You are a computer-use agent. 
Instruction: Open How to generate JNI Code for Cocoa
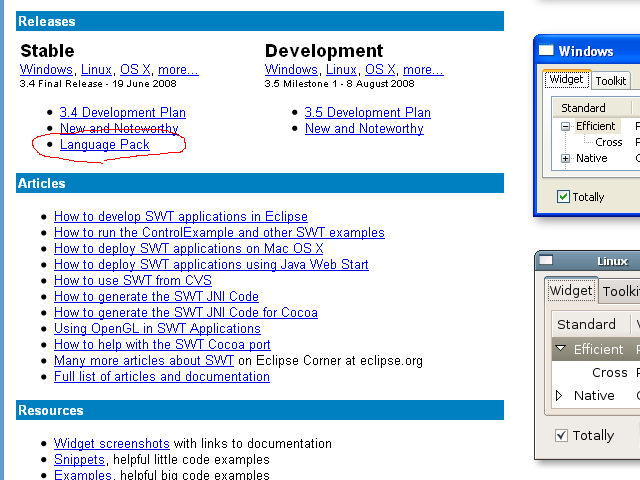[186, 312]
